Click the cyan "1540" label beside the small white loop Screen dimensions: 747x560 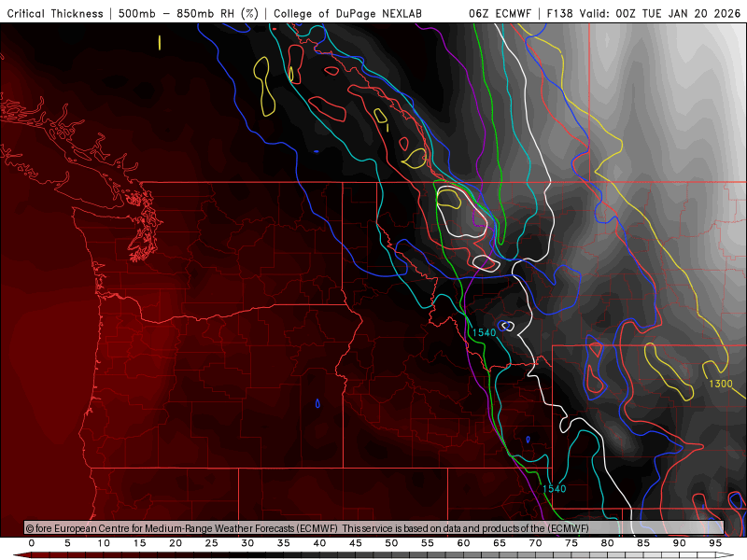point(484,333)
